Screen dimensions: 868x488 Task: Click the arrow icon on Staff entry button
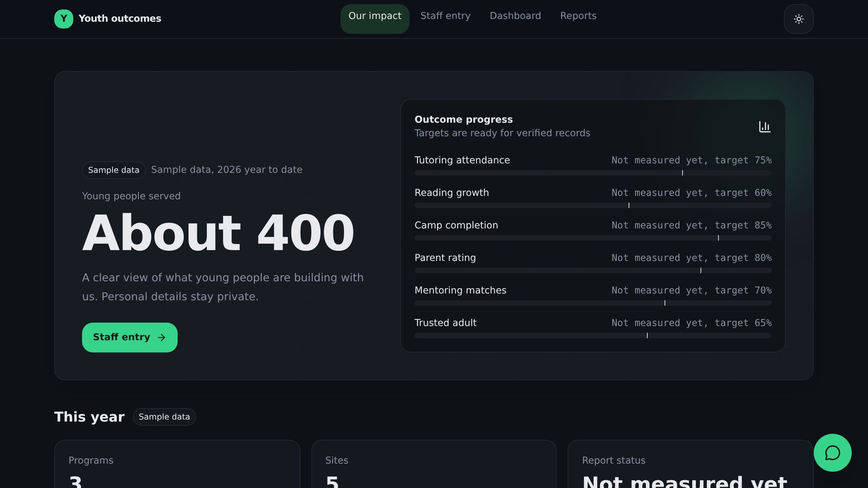pos(162,337)
